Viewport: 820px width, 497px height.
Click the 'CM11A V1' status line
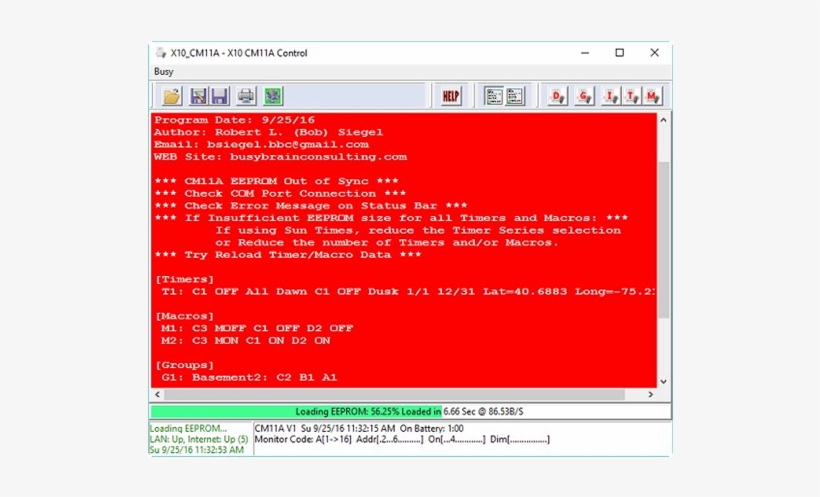pyautogui.click(x=359, y=428)
